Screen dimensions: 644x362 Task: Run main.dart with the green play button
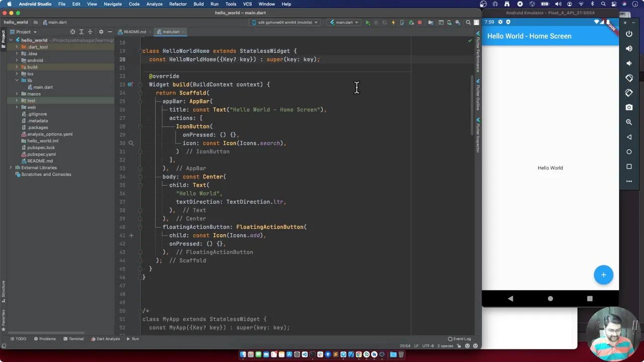[x=367, y=23]
